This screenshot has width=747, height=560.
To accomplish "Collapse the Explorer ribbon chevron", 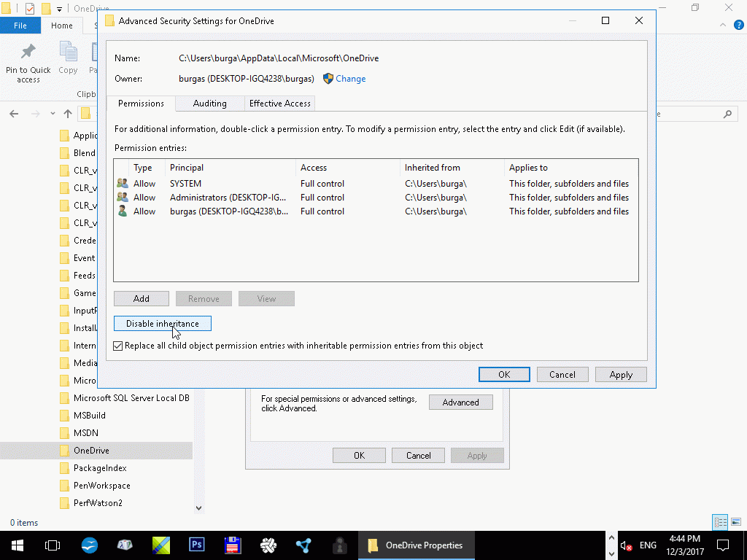I will click(x=723, y=26).
